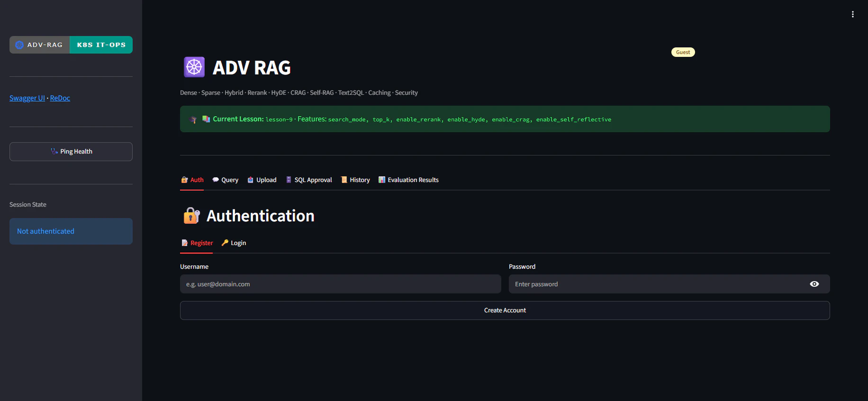This screenshot has width=868, height=401.
Task: Click the ADV RAG helm wheel logo
Action: coord(194,67)
